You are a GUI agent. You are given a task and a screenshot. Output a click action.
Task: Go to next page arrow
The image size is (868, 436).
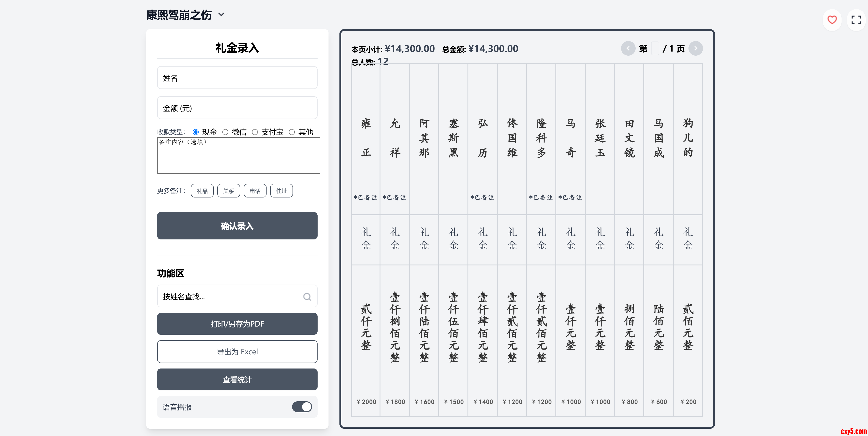696,49
